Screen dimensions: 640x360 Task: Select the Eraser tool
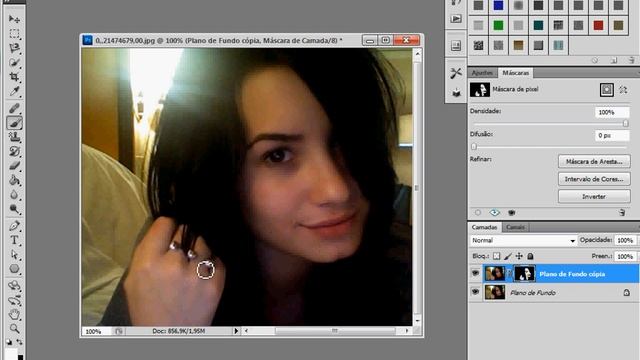pos(14,166)
